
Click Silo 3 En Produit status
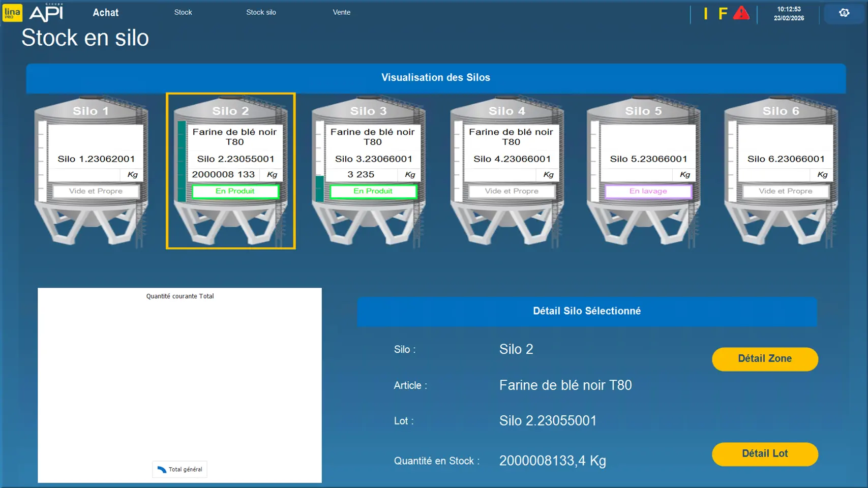coord(373,191)
